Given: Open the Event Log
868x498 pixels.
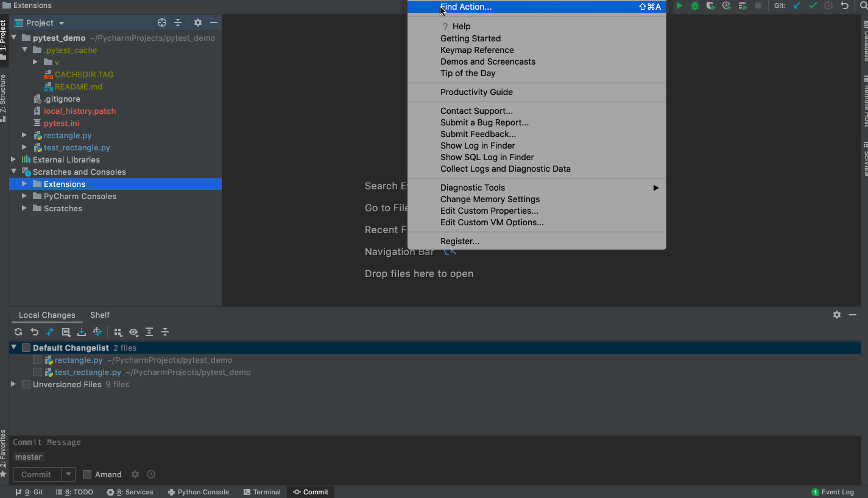Looking at the screenshot, I should click(833, 492).
